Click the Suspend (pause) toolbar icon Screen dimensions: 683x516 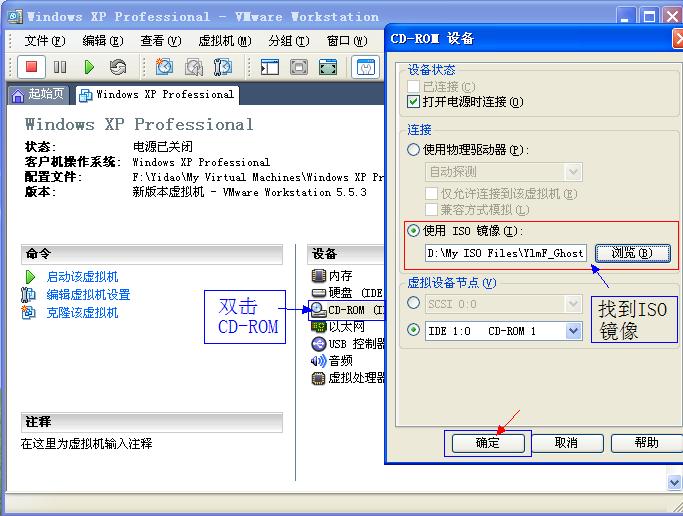(60, 67)
